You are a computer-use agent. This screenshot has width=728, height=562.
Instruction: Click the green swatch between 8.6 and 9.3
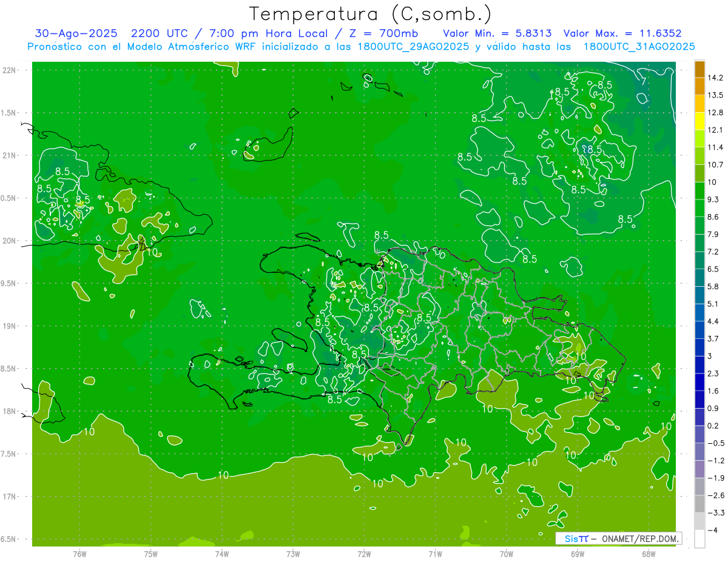pos(699,208)
